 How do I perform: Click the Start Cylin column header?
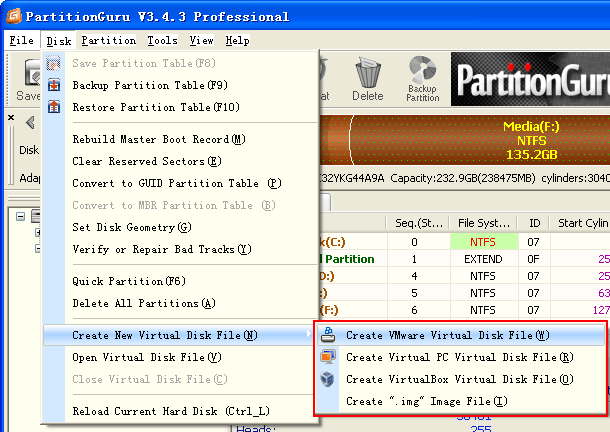tap(580, 223)
